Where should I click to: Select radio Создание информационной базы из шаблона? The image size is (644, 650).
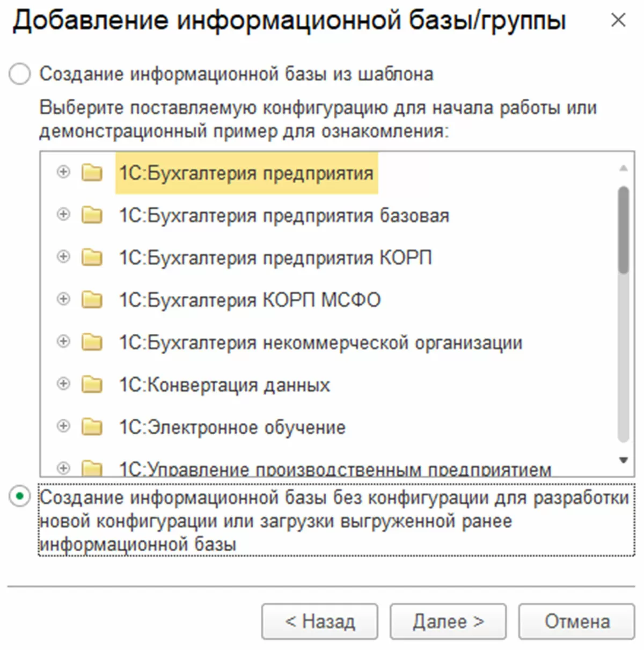pos(20,74)
